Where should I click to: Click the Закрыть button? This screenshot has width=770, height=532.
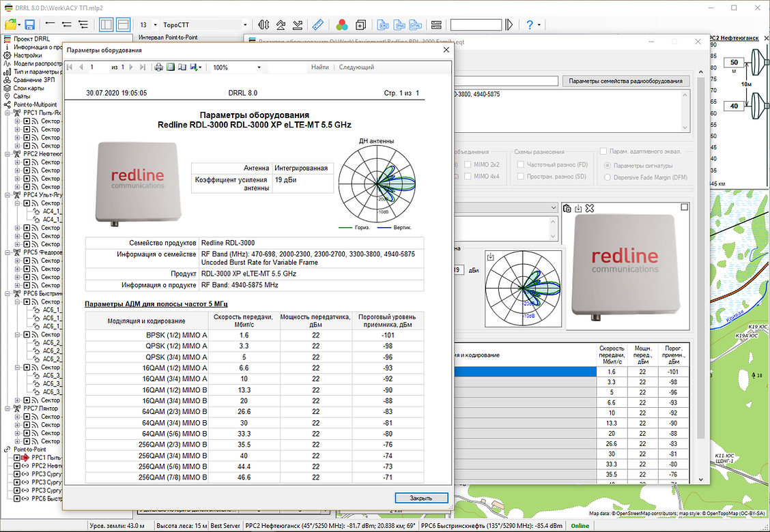click(x=421, y=498)
